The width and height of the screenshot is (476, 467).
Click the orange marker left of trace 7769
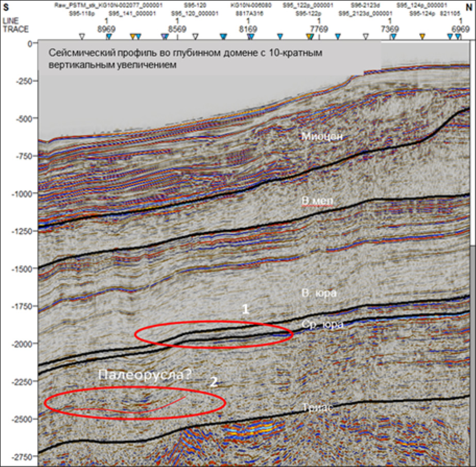(309, 37)
